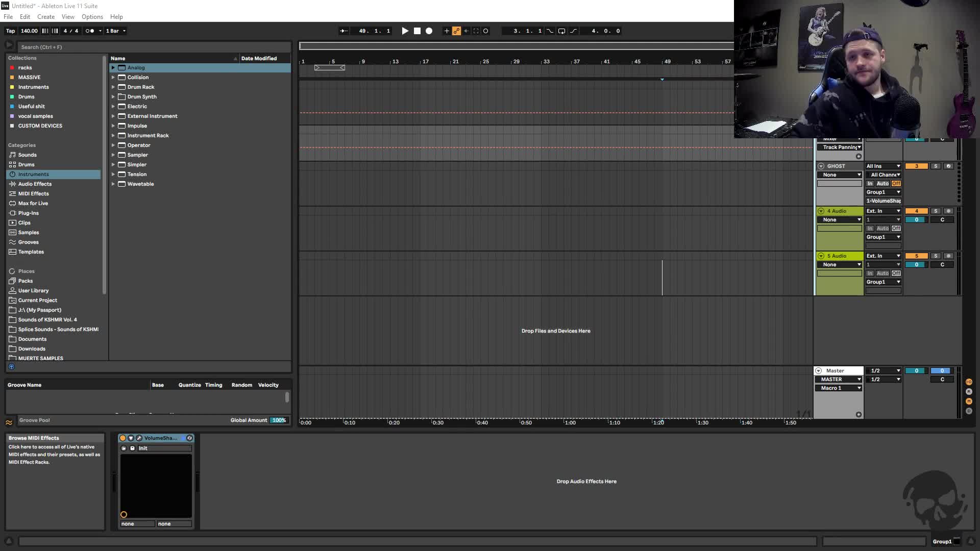Click the browser search field
The image size is (980, 551).
coord(154,47)
